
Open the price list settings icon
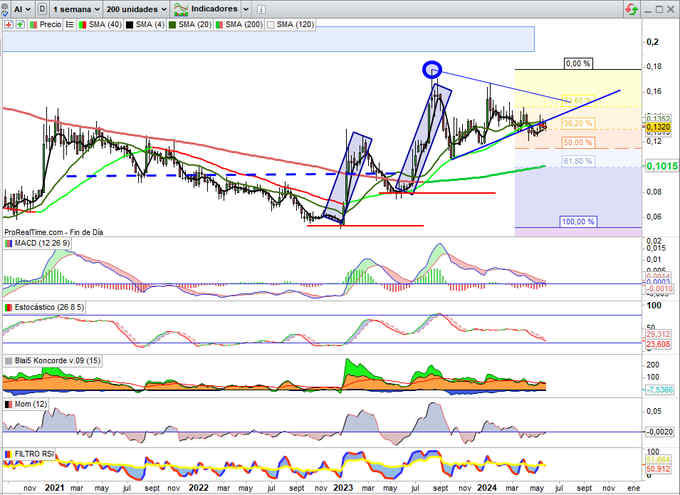click(x=69, y=25)
